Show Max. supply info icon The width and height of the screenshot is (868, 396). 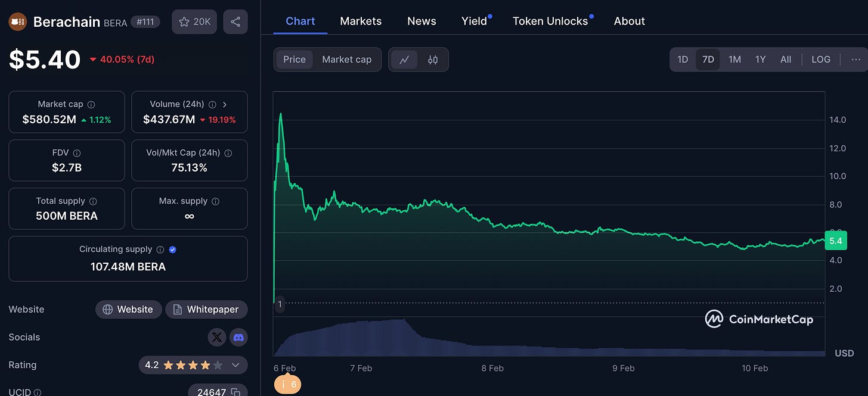tap(216, 201)
